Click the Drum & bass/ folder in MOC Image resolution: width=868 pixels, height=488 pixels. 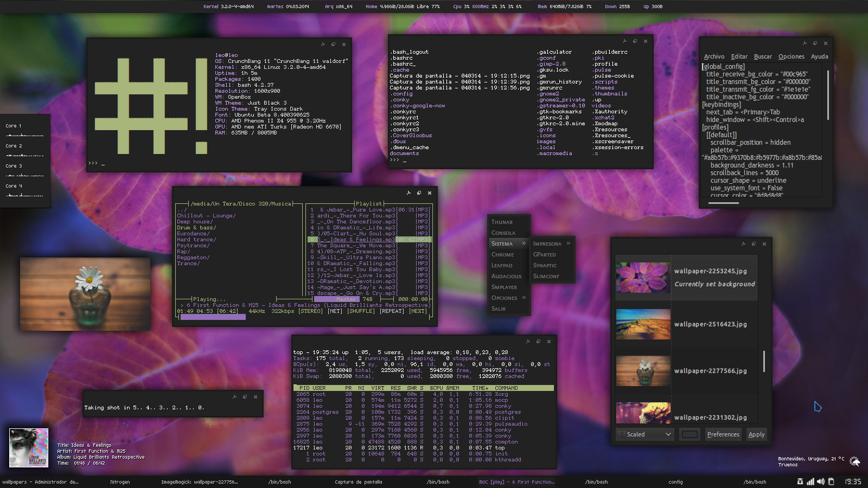[x=196, y=228]
